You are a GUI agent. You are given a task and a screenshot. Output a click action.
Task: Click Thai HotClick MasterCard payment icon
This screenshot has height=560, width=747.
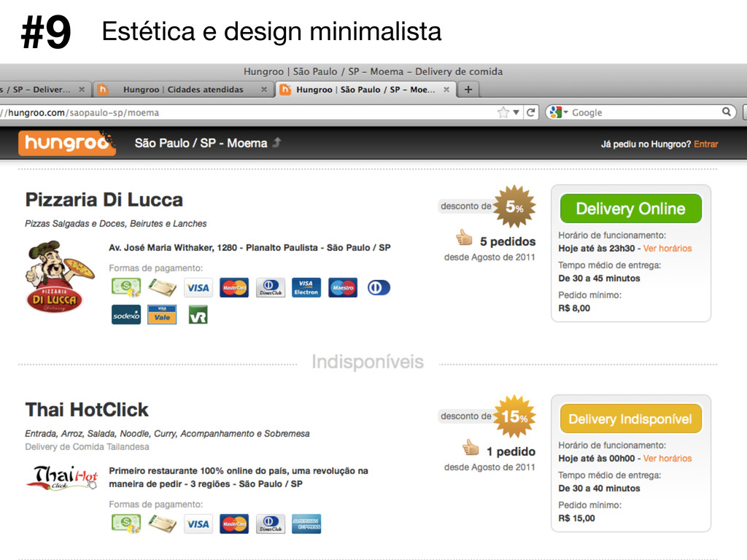point(234,524)
